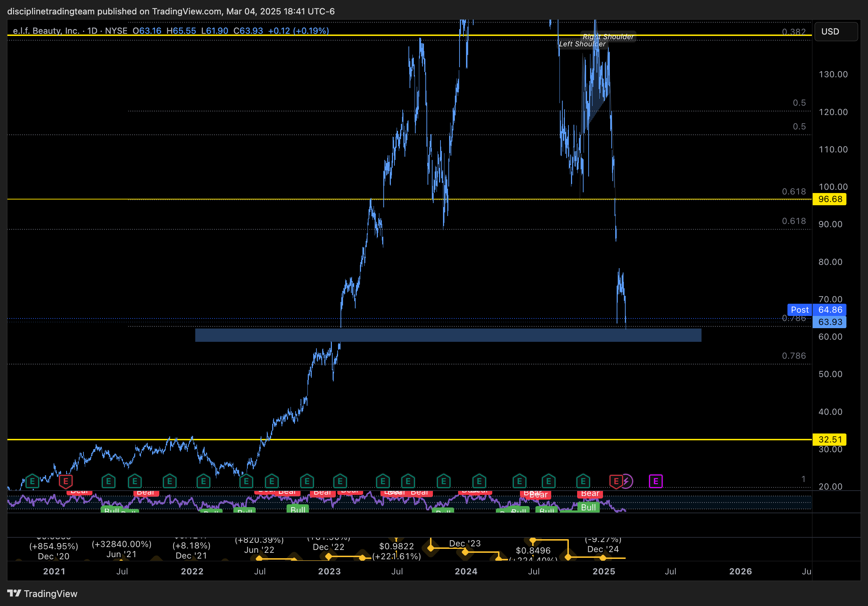Image resolution: width=868 pixels, height=606 pixels.
Task: Click the 50.00 price axis label
Action: click(x=830, y=374)
